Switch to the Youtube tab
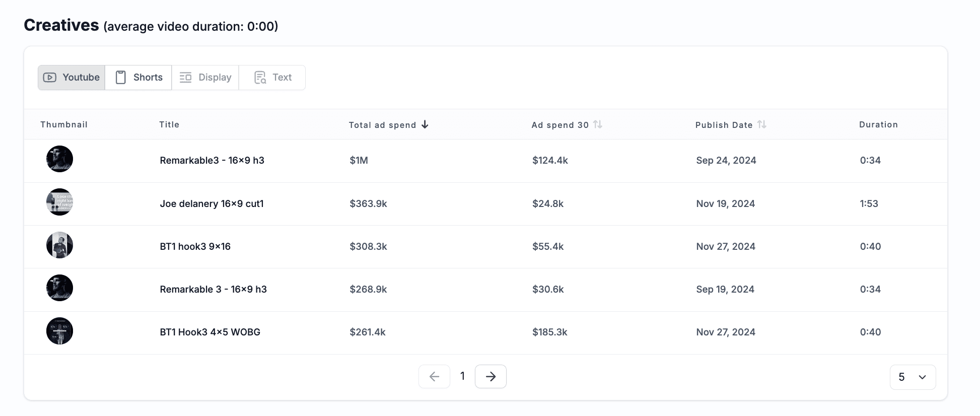 click(x=72, y=78)
